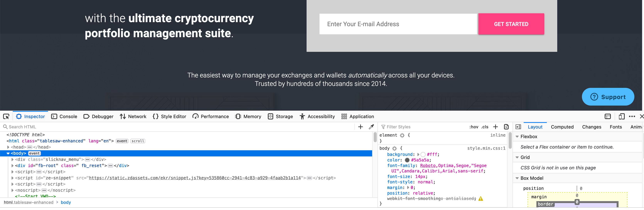Highlight body selector target icon
644x210 pixels.
pyautogui.click(x=394, y=148)
